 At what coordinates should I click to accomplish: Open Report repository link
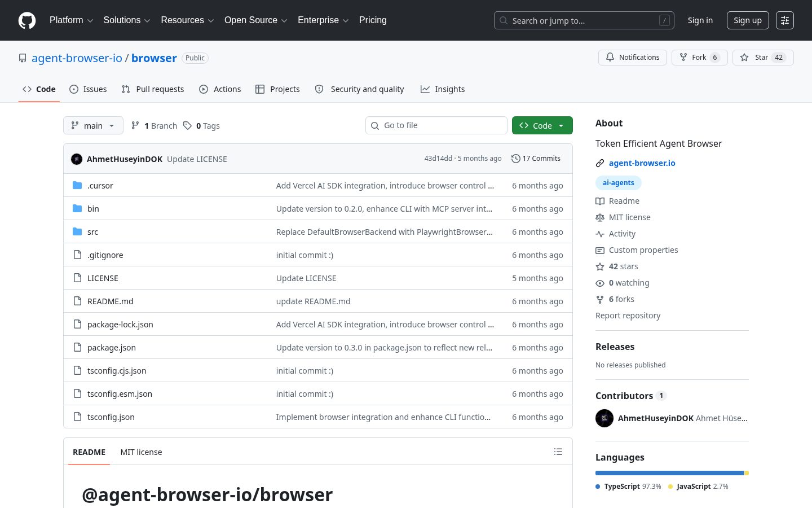(x=628, y=316)
